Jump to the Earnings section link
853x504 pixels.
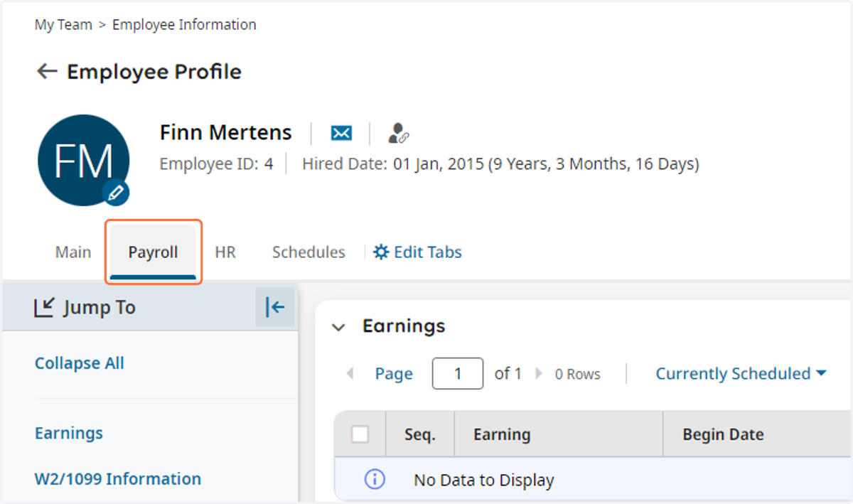coord(69,433)
